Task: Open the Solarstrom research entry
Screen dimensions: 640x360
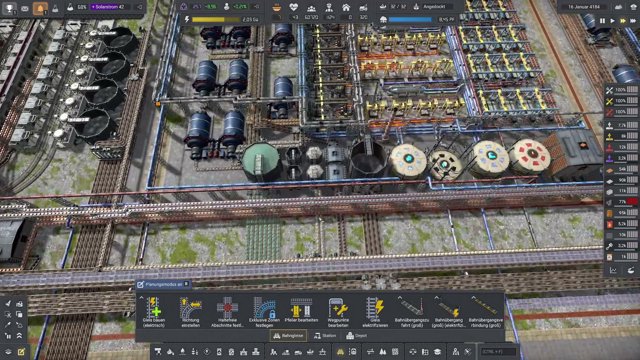Action: tap(111, 7)
